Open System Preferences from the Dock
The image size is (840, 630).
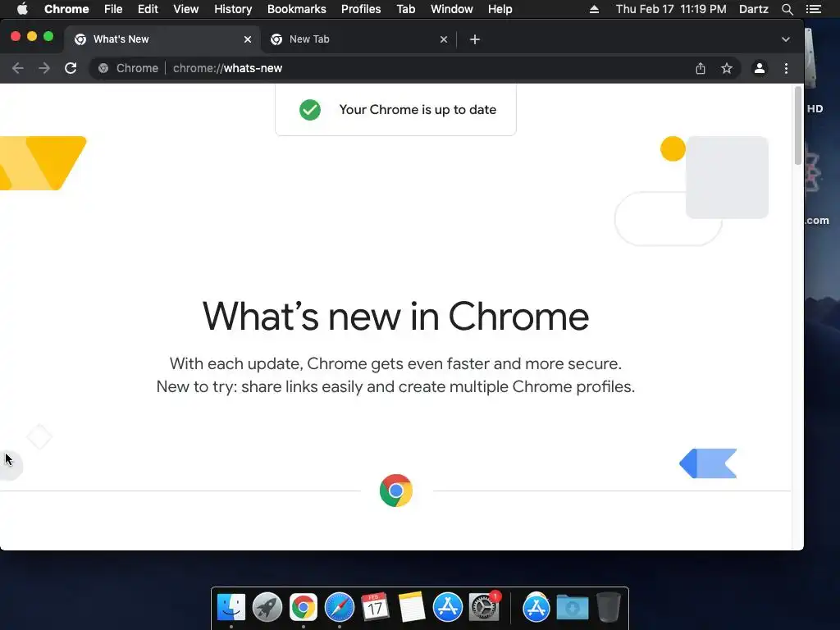pos(484,608)
